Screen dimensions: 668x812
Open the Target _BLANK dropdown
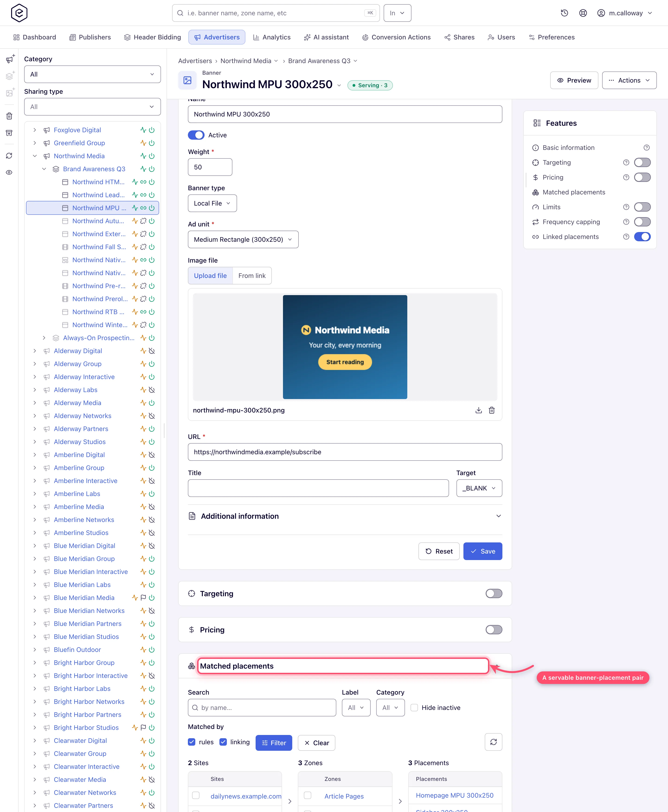479,488
